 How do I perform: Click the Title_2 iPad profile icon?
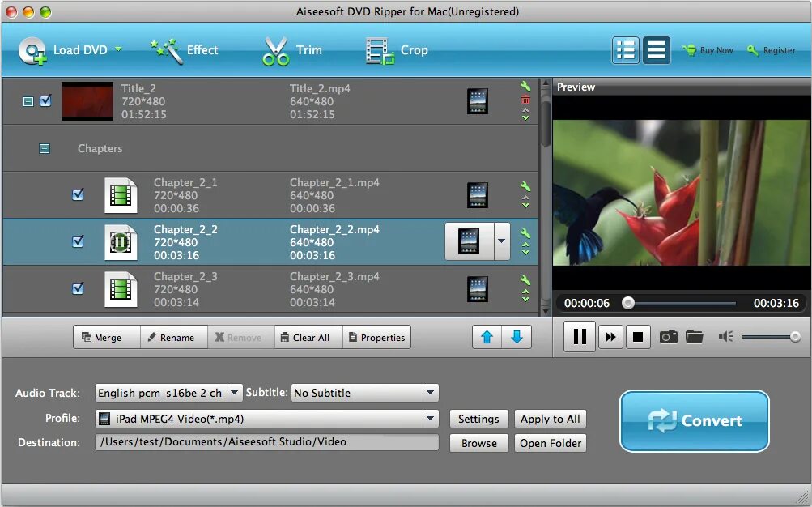coord(478,101)
